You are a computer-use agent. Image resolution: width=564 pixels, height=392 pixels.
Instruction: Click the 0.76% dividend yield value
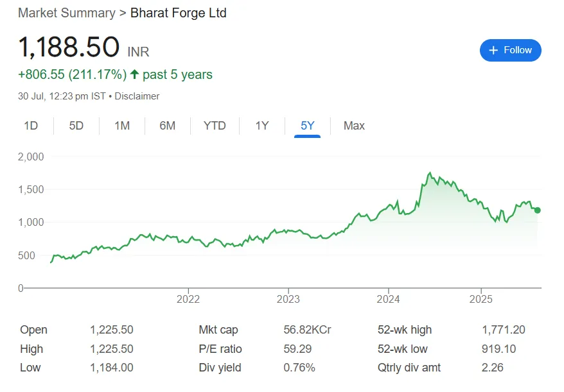(299, 368)
